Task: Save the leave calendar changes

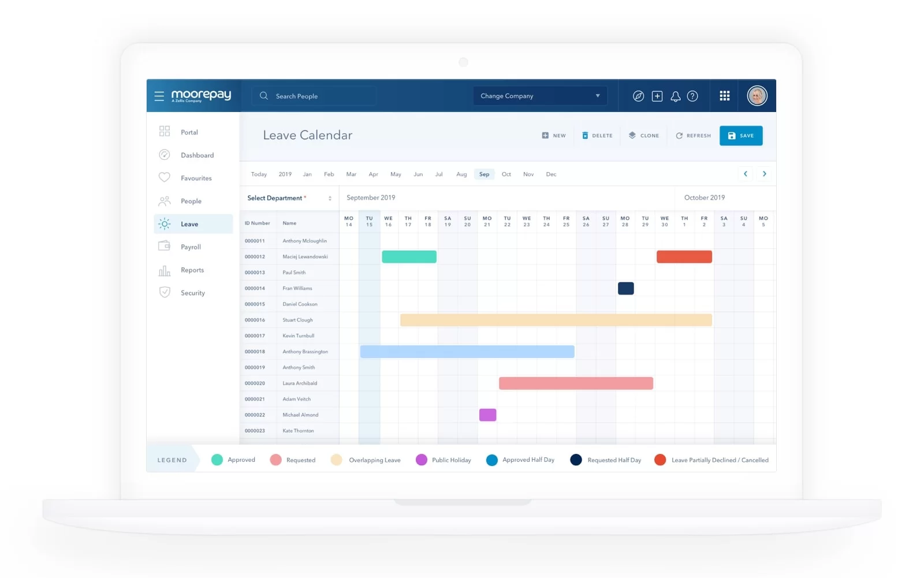Action: click(741, 135)
